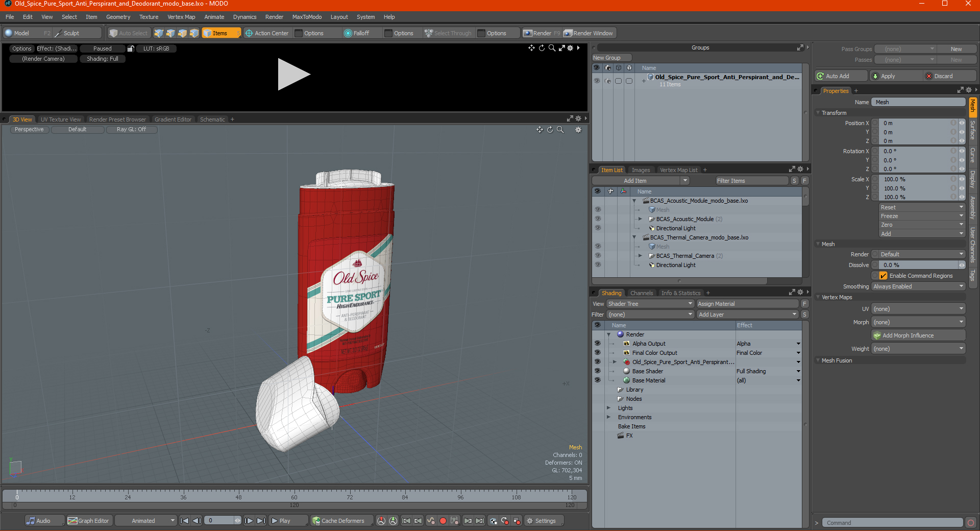Select Materials selection mode icon
Screen dimensions: 980x531
194,33
